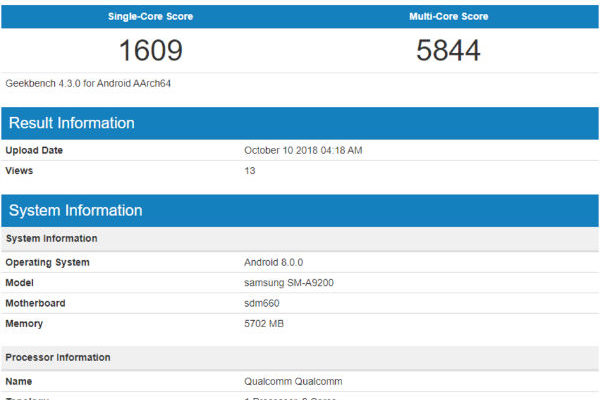Viewport: 600px width, 400px height.
Task: Click the Result Information section header
Action: 300,123
